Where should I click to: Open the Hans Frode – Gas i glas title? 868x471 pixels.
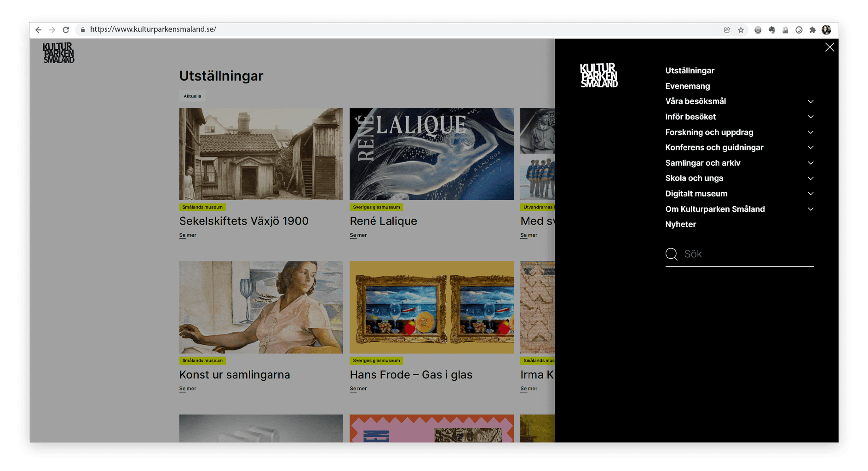pyautogui.click(x=411, y=375)
